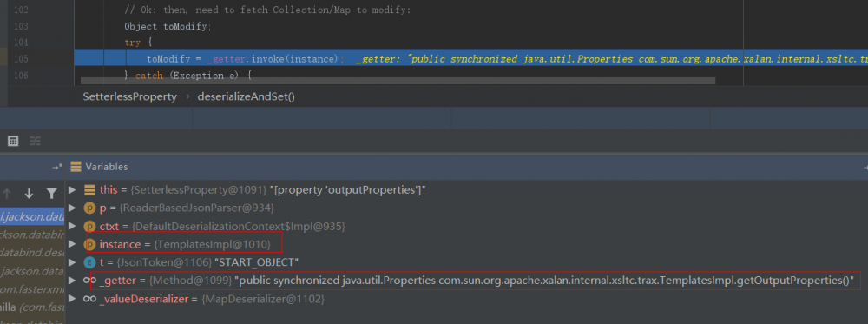Select the 'nilla (com.fas' stack frame

pos(32,307)
